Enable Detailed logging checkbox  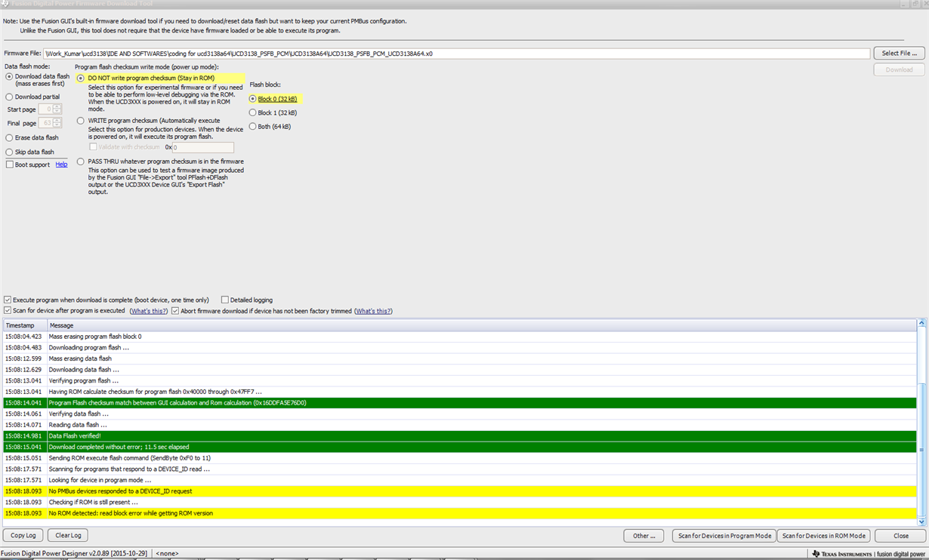(225, 300)
